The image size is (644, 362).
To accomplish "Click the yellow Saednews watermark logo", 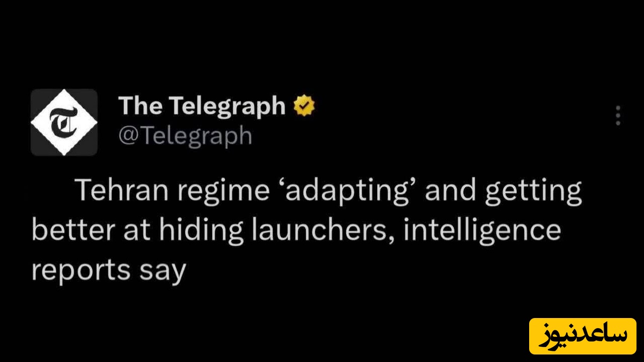I will [582, 336].
